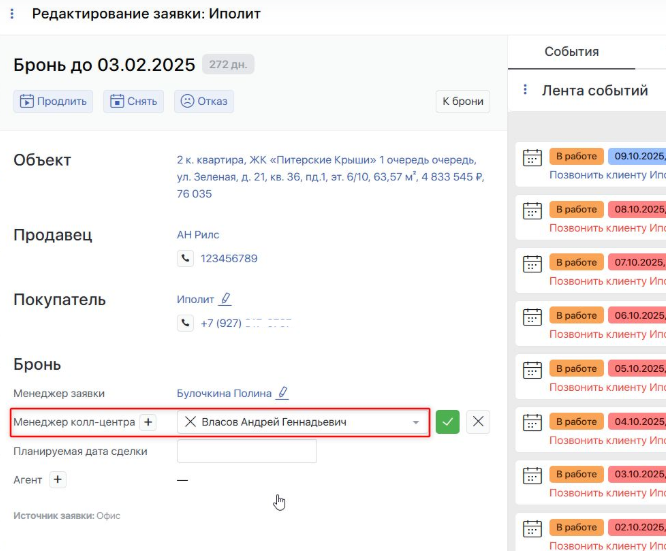
Task: Click the Продлить button
Action: (x=53, y=101)
